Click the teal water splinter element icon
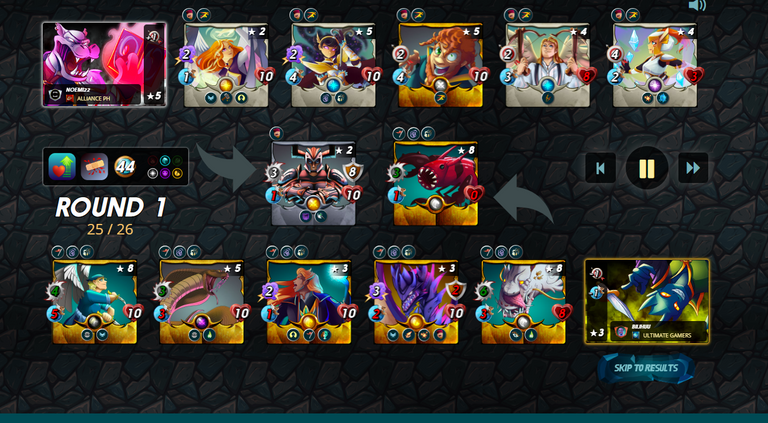 165,161
